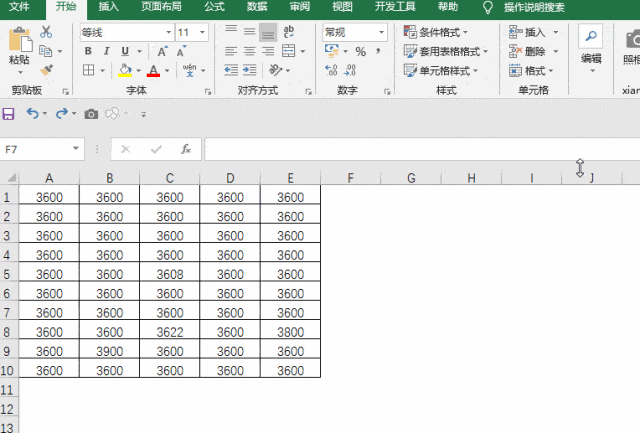Toggle bold formatting
This screenshot has width=640, height=433.
88,51
